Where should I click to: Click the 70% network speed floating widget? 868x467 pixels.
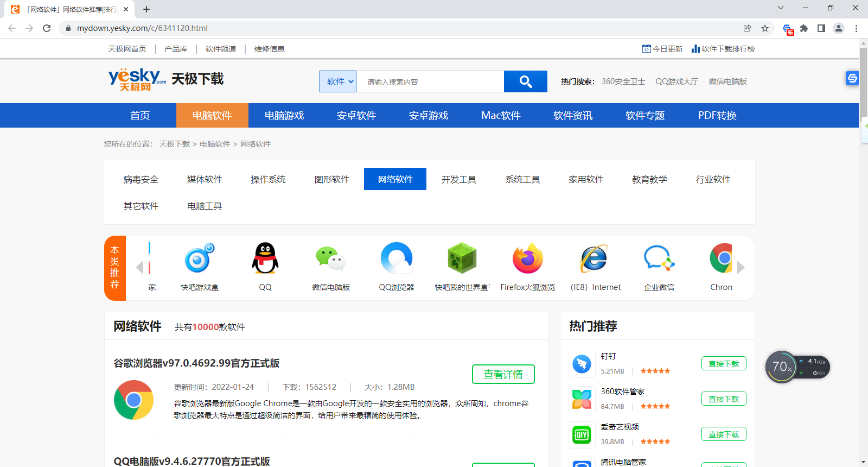797,367
